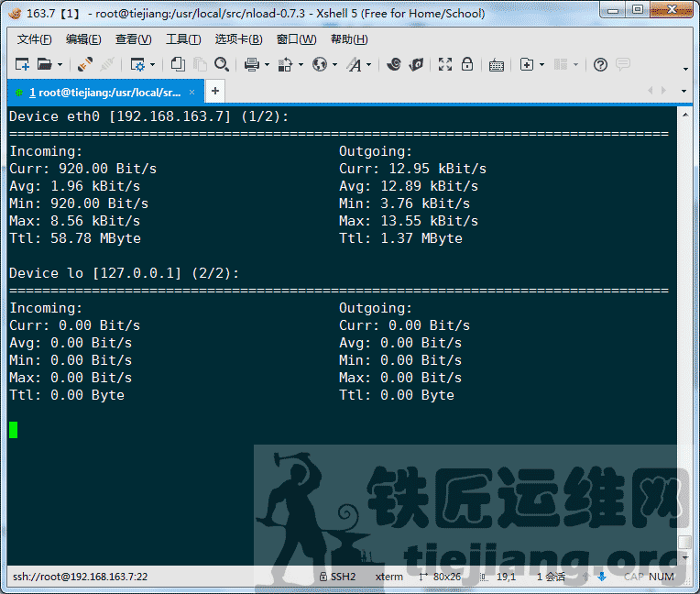The width and height of the screenshot is (700, 594).
Task: Click the Paste icon
Action: [200, 64]
